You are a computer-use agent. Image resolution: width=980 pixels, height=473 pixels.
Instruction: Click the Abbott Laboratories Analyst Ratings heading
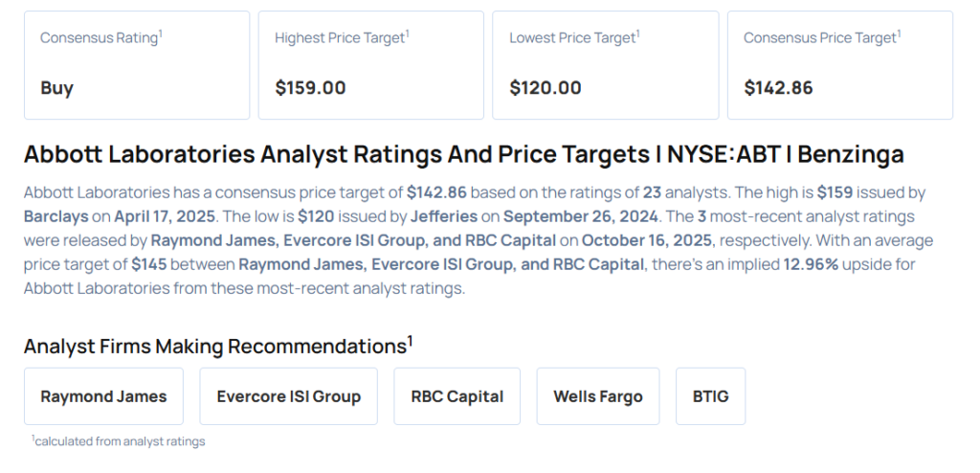(463, 154)
